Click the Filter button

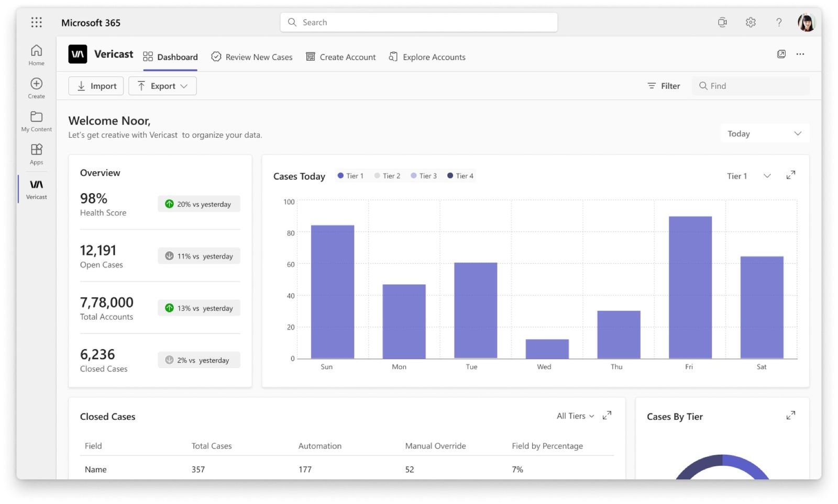tap(664, 86)
